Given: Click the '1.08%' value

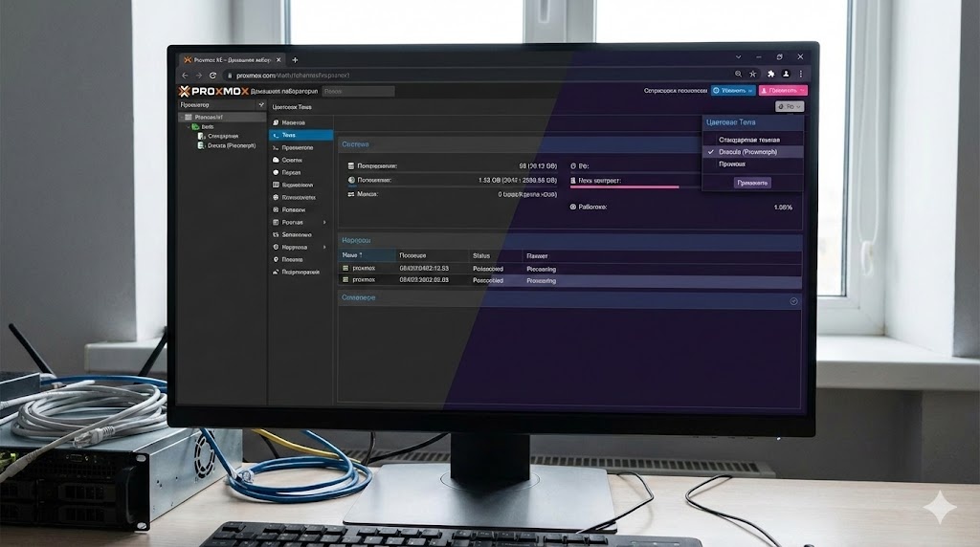Looking at the screenshot, I should pos(783,208).
